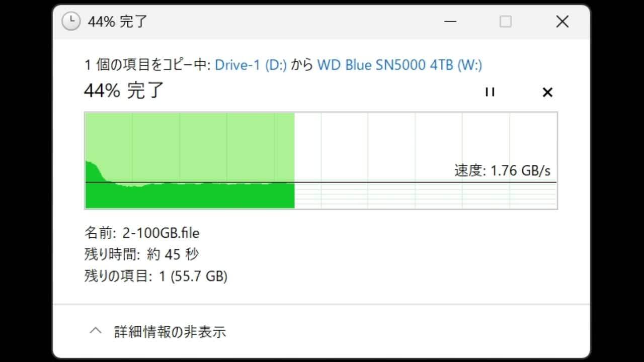Click the 速度: 1.76 GB/s speed label
The width and height of the screenshot is (644, 362).
point(502,170)
